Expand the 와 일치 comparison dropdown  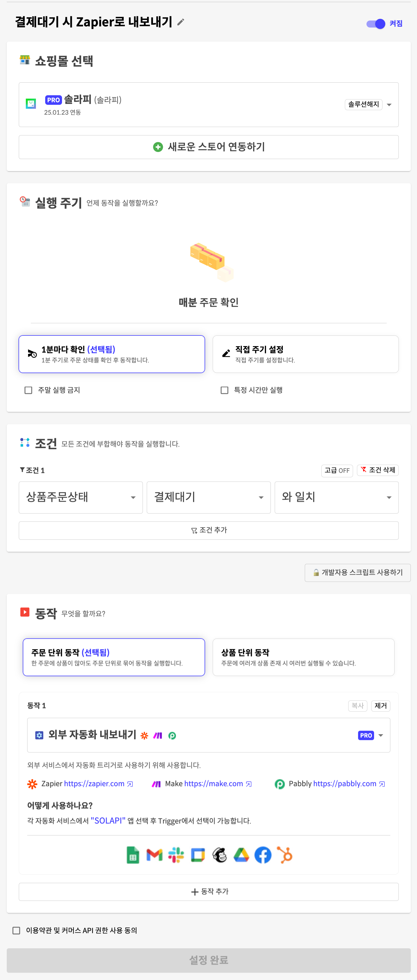tap(336, 497)
